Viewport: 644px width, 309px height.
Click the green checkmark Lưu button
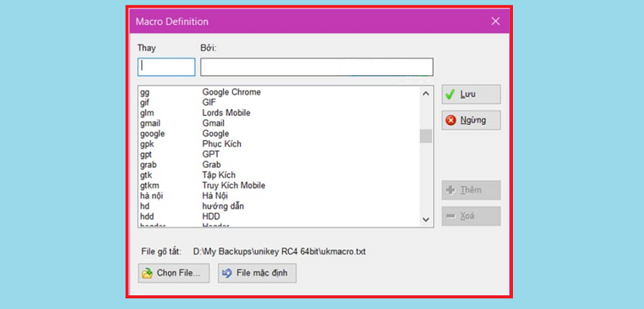click(471, 94)
